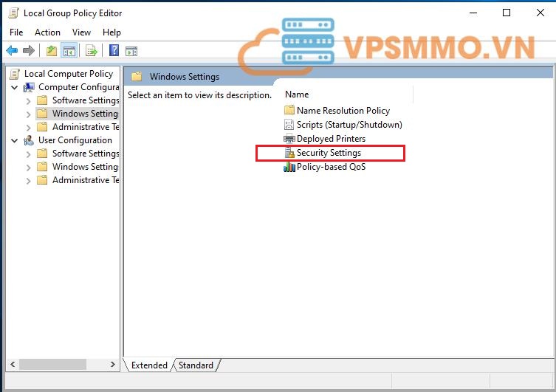The width and height of the screenshot is (556, 392).
Task: Toggle Show/Hide Console Tree toolbar button
Action: coord(69,50)
